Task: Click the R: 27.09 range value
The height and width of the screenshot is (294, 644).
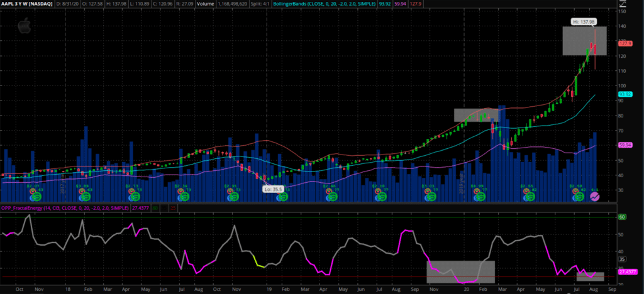Action: [184, 4]
